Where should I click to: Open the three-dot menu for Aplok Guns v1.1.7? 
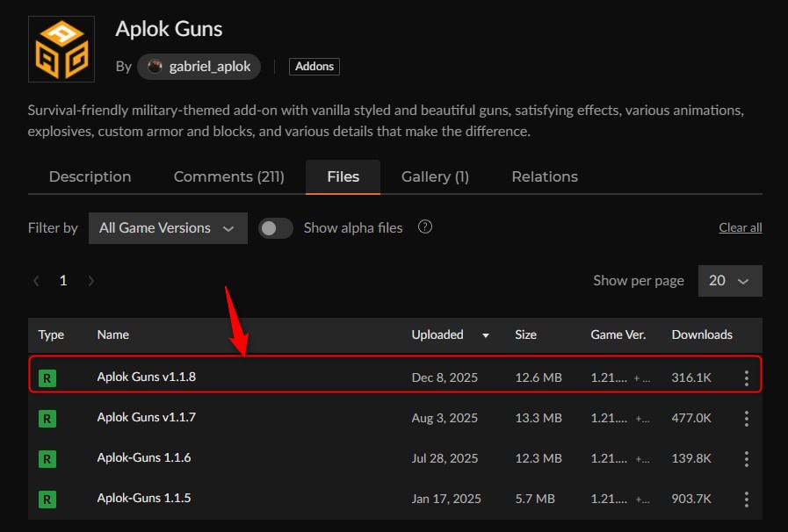point(746,418)
